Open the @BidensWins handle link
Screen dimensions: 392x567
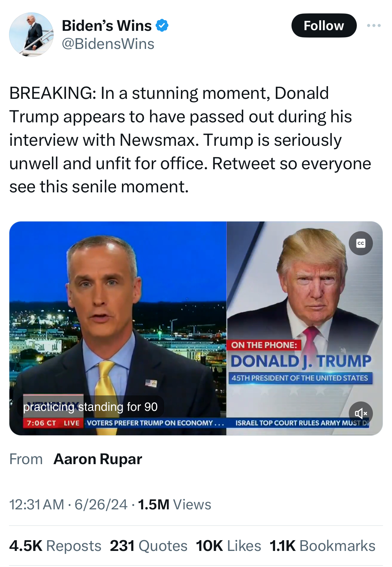pyautogui.click(x=108, y=44)
